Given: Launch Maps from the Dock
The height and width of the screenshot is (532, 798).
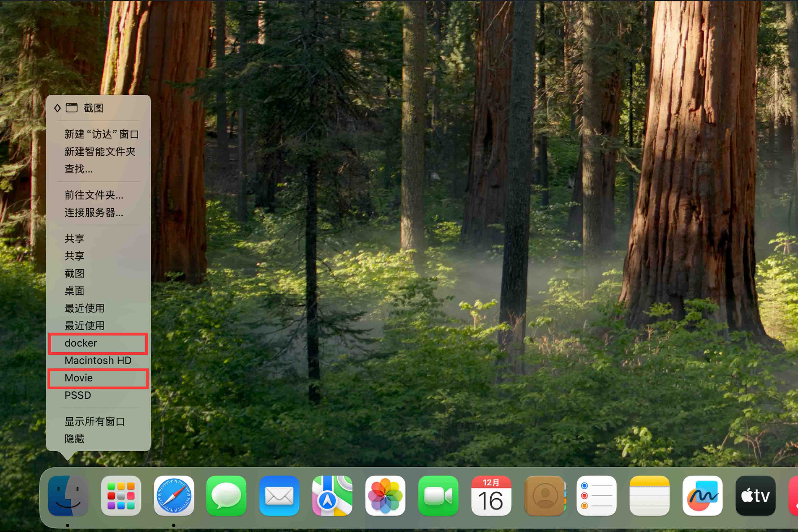Looking at the screenshot, I should click(x=332, y=496).
